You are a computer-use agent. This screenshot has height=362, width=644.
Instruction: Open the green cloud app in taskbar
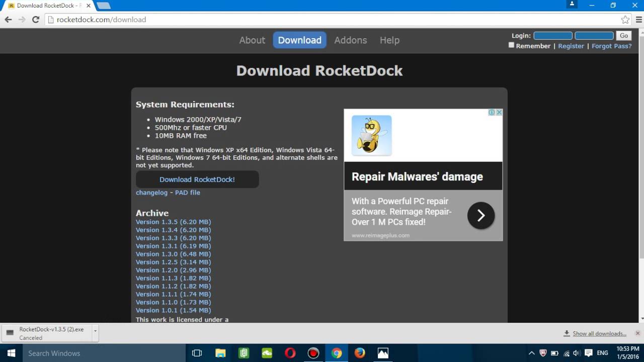pyautogui.click(x=267, y=353)
